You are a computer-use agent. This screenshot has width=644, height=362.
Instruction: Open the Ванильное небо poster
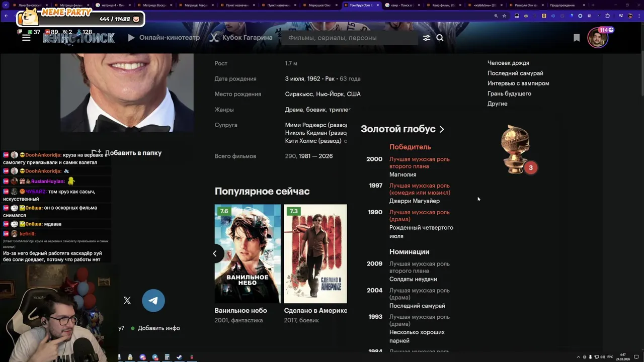point(248,253)
